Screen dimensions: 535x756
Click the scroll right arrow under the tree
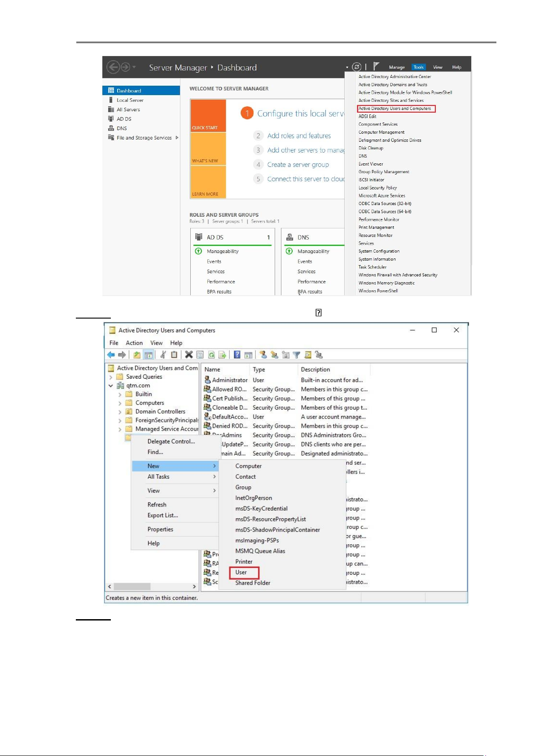tap(194, 586)
